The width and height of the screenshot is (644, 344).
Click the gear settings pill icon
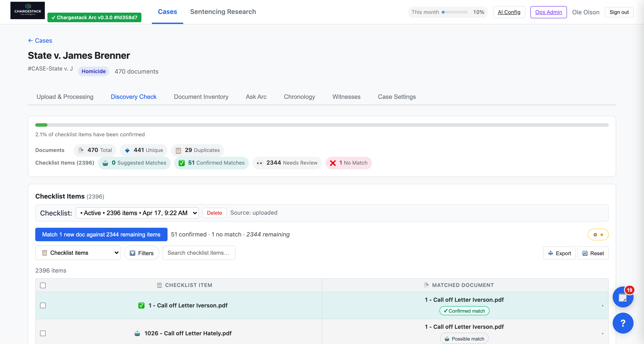tap(598, 234)
